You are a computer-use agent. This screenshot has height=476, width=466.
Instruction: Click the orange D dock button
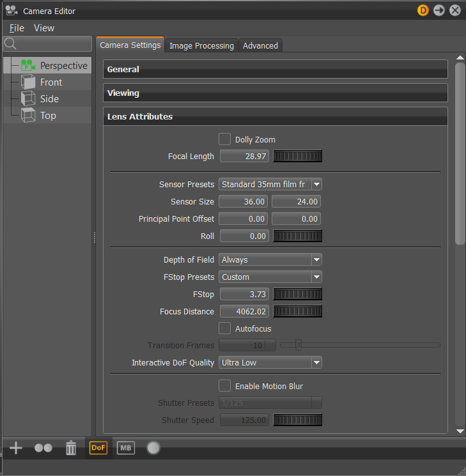[423, 11]
